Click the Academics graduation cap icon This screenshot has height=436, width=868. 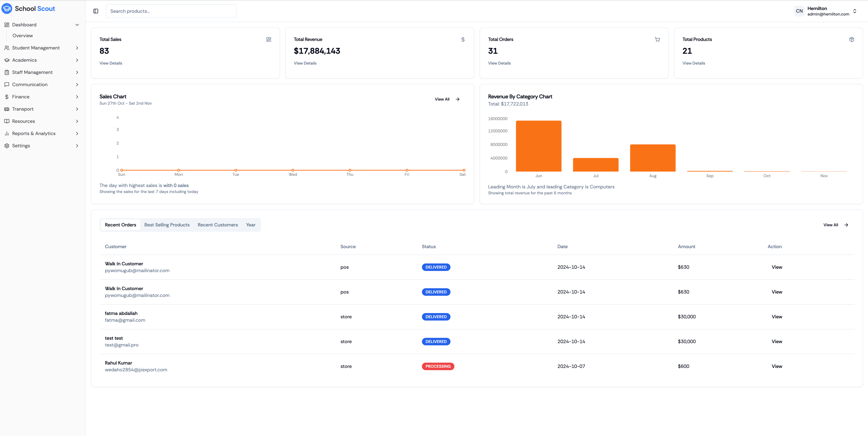7,60
